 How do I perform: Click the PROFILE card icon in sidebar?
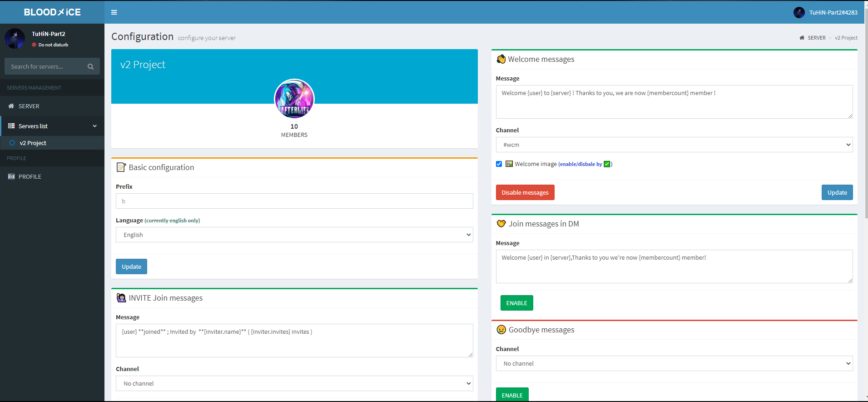(11, 176)
